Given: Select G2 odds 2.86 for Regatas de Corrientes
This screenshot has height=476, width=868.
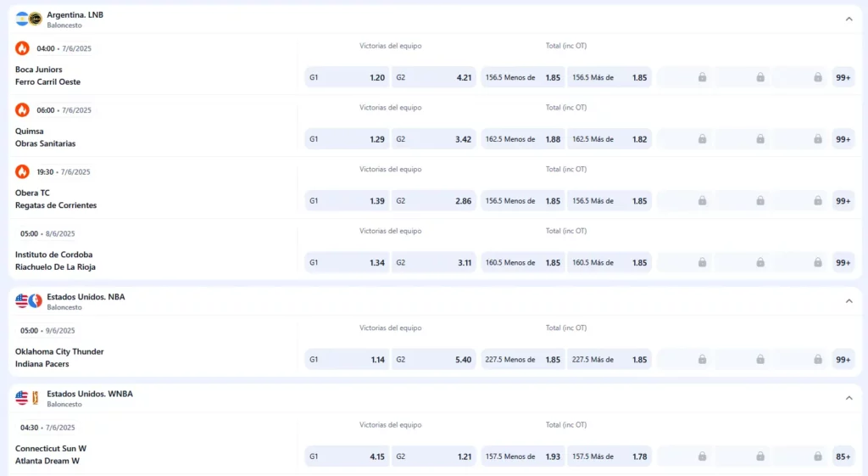Looking at the screenshot, I should coord(433,201).
